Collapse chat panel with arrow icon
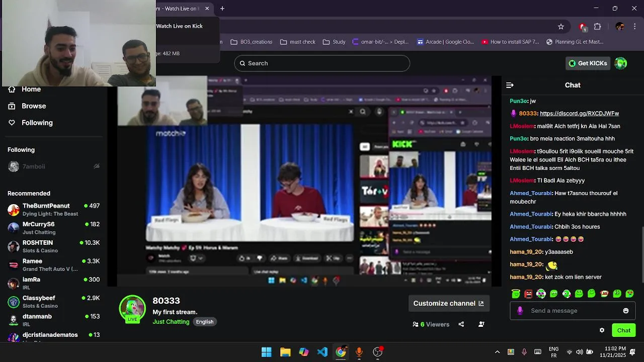 click(x=510, y=85)
